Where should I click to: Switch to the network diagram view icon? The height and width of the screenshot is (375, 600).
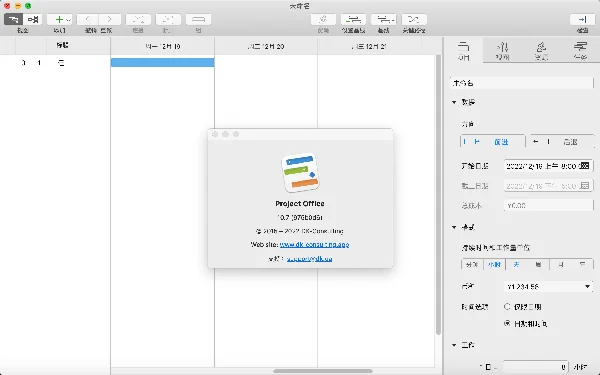point(33,19)
